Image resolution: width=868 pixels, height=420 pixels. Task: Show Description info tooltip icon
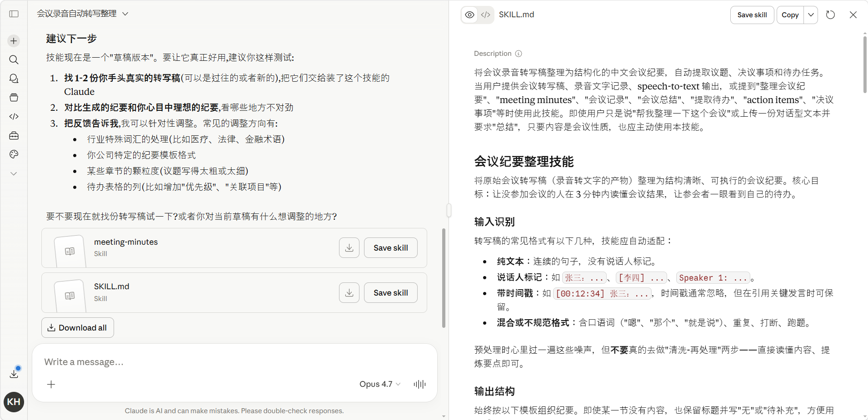pos(519,54)
